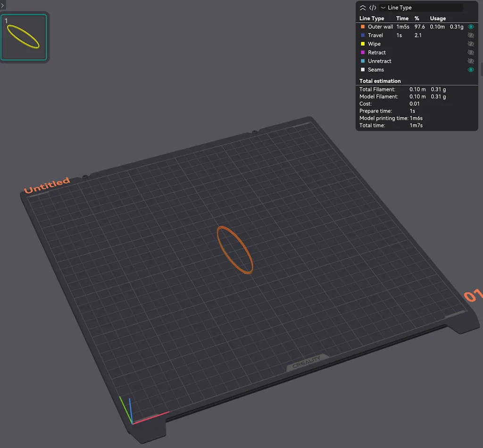Click the Travel label in legend
This screenshot has width=483, height=448.
point(375,35)
